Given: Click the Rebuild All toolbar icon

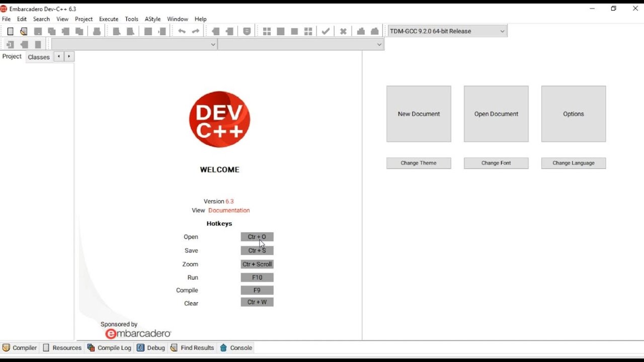Looking at the screenshot, I should click(x=308, y=31).
